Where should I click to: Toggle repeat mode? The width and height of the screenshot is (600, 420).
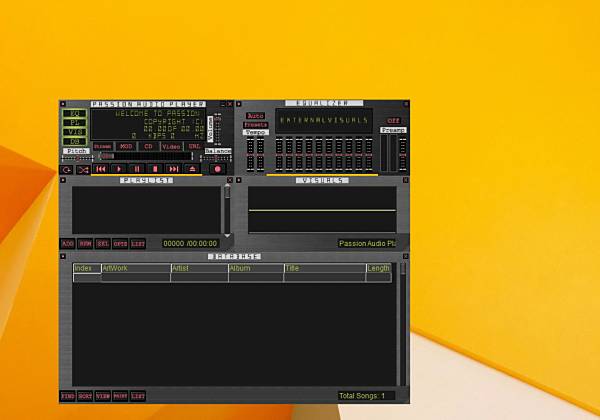click(x=67, y=169)
